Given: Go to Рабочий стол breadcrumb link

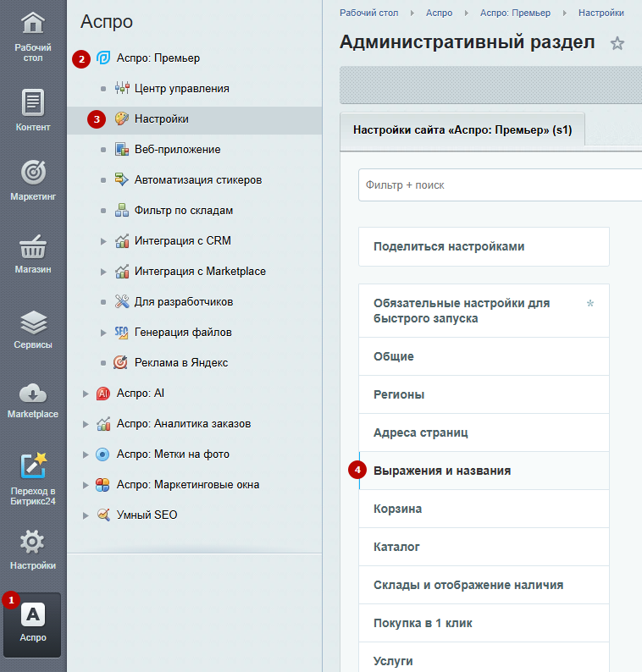Looking at the screenshot, I should tap(368, 13).
